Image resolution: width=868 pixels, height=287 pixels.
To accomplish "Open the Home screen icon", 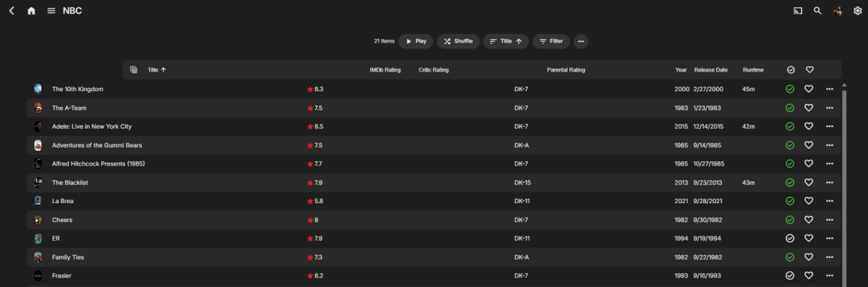I will pyautogui.click(x=31, y=11).
